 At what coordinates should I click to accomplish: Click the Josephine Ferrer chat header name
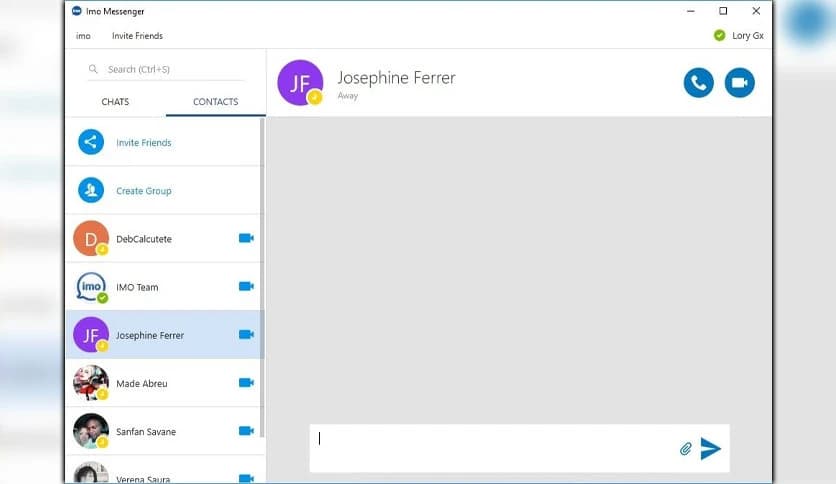coord(397,78)
